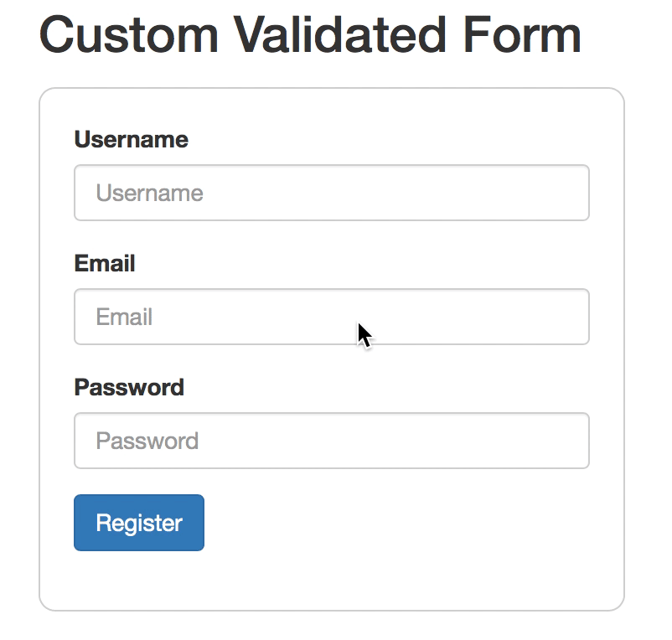Click empty space right of Register button

click(x=385, y=523)
